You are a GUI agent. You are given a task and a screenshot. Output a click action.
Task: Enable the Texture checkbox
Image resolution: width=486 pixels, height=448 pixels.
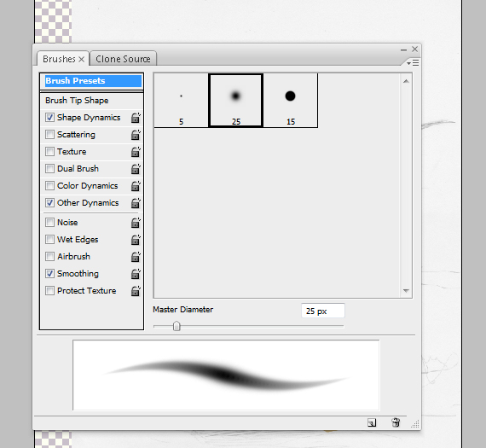click(49, 151)
